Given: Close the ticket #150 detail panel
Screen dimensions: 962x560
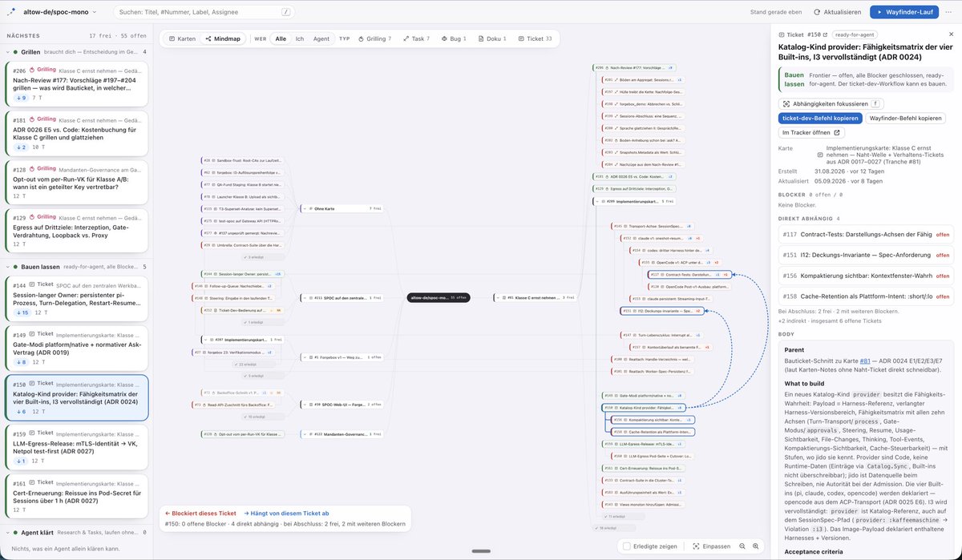Looking at the screenshot, I should pos(951,34).
